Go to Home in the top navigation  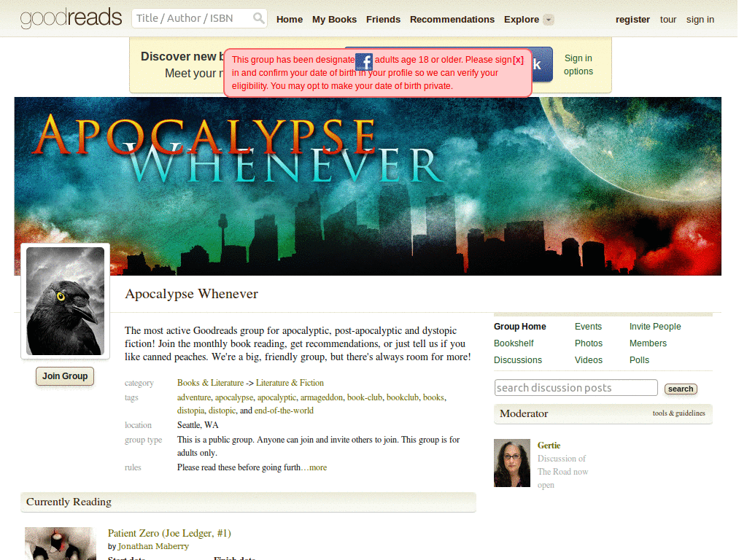289,20
